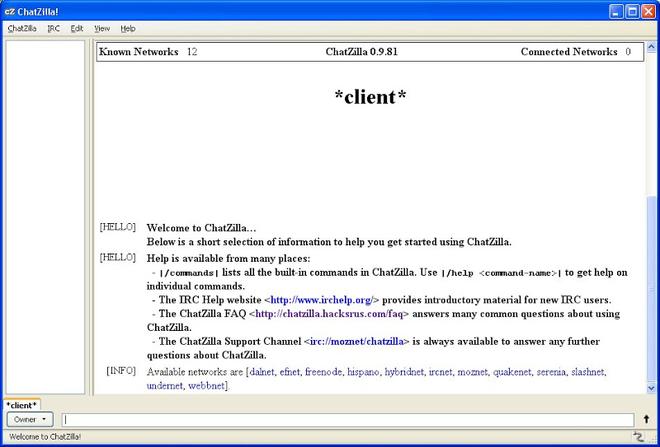This screenshot has height=447, width=660.
Task: Click the connection status icon in status bar
Action: coord(638,437)
